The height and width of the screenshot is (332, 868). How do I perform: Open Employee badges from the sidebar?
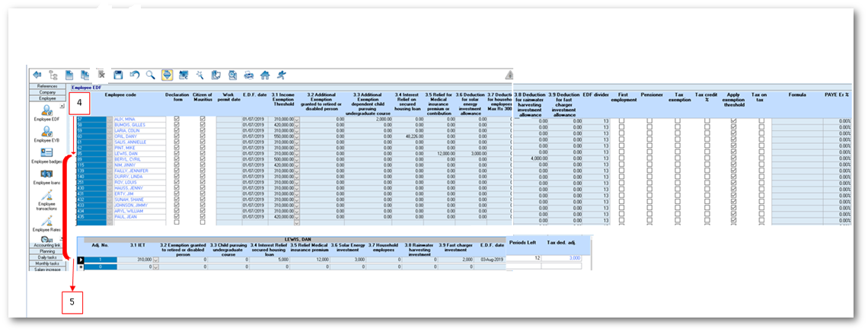point(47,155)
